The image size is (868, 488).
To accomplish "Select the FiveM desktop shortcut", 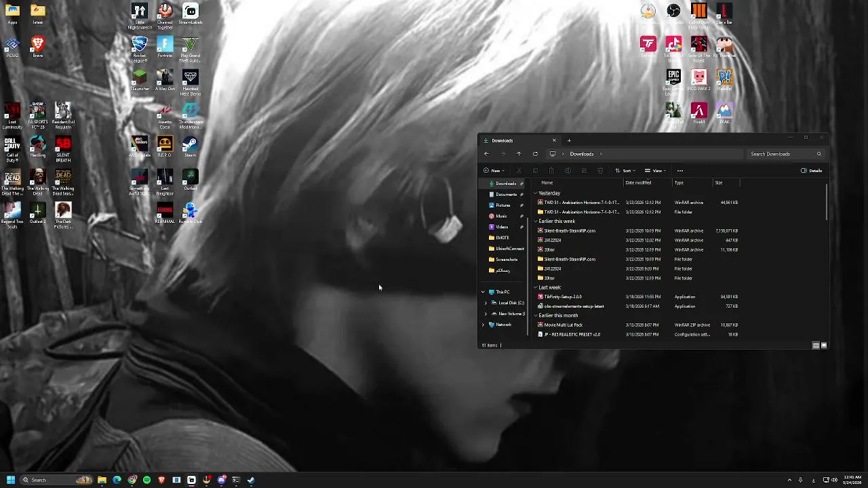I will pyautogui.click(x=699, y=113).
